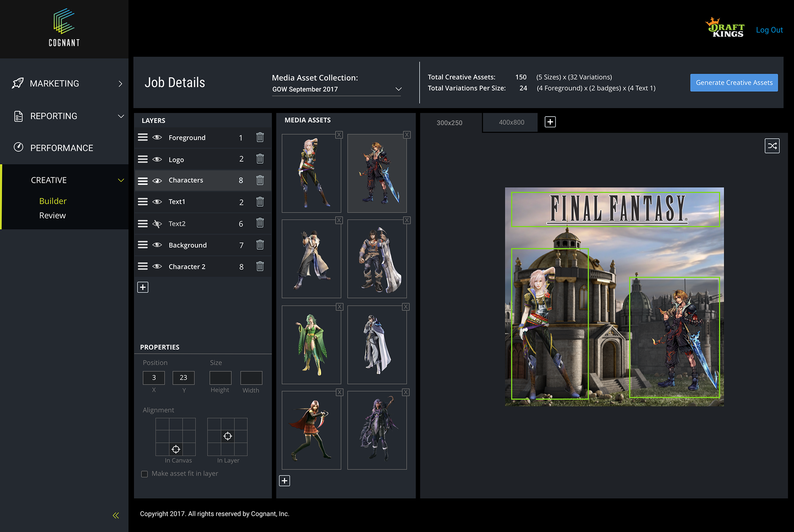Hide the Foreground layer
The width and height of the screenshot is (794, 532).
coord(157,137)
